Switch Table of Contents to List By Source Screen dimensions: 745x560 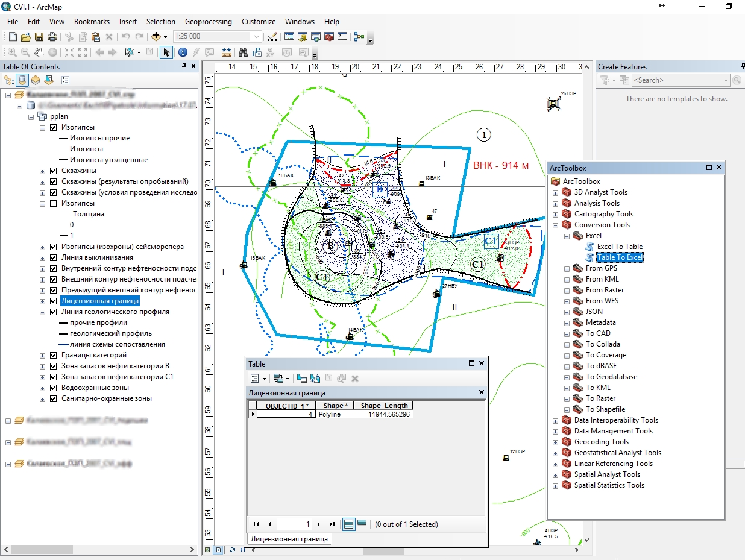[x=22, y=80]
